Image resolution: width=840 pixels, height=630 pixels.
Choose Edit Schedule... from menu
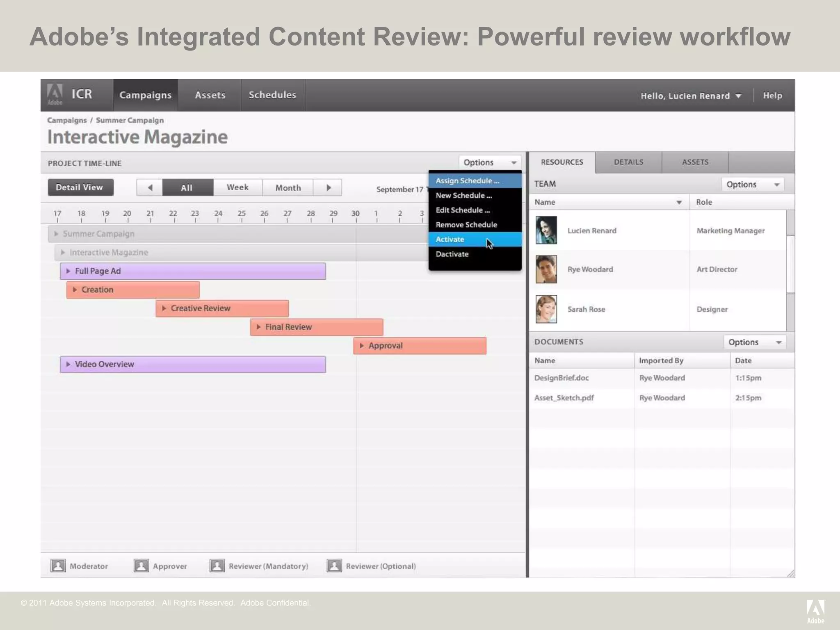475,210
